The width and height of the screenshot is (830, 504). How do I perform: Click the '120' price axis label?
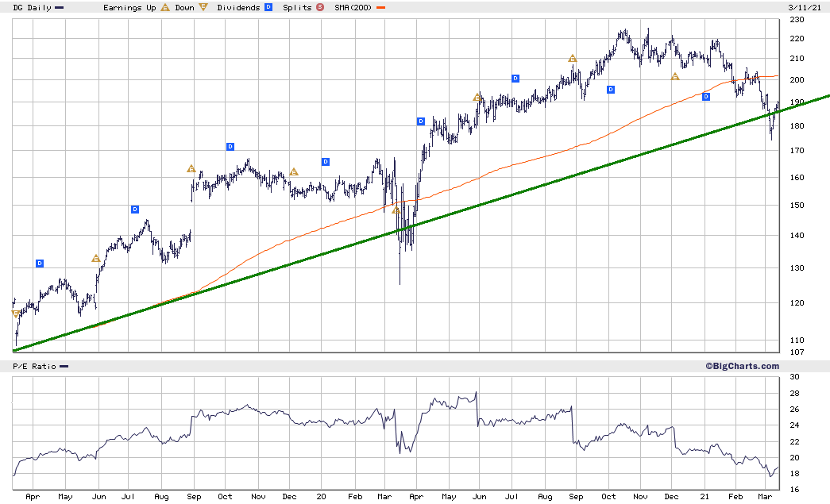797,303
